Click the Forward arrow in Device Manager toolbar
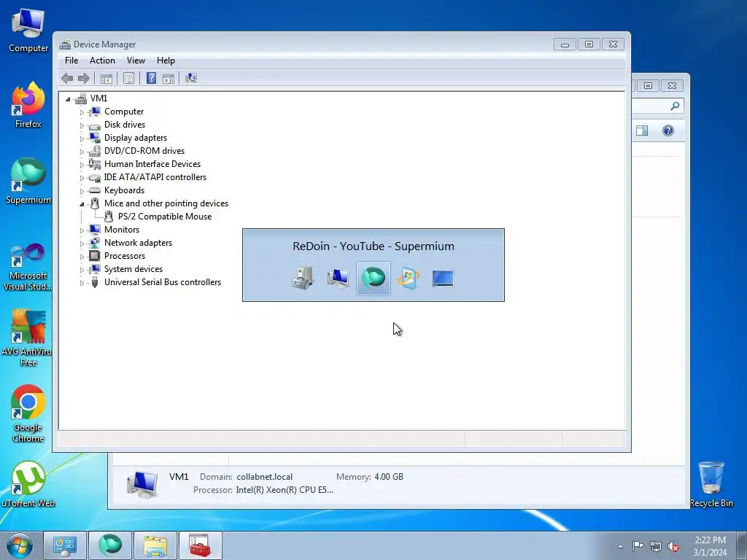 pyautogui.click(x=84, y=78)
